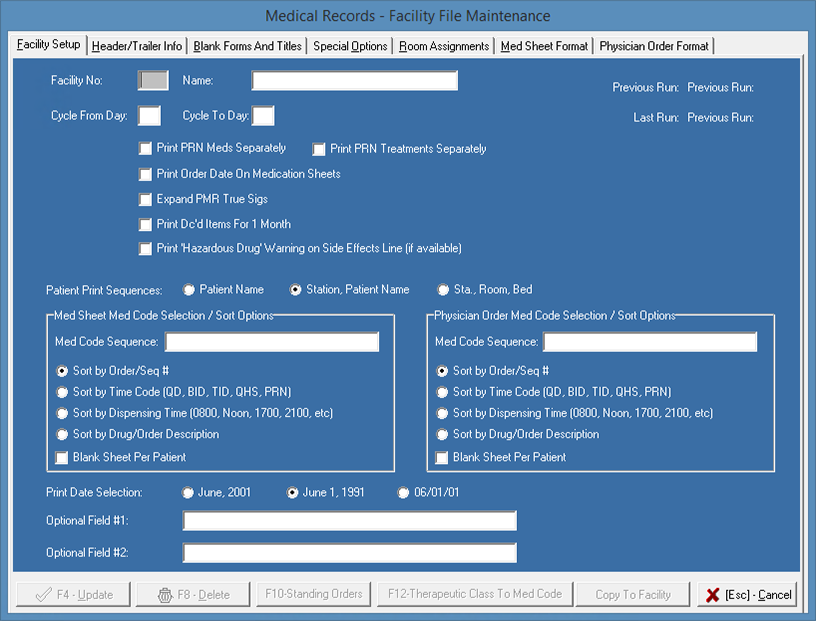Select Med Sheet Sort by Time Code
The image size is (816, 621).
tap(63, 392)
